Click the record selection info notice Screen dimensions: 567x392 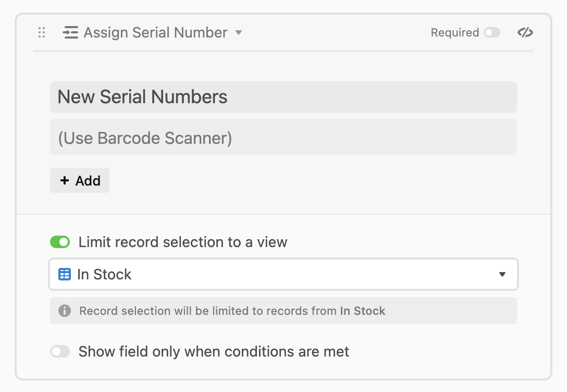[x=283, y=311]
